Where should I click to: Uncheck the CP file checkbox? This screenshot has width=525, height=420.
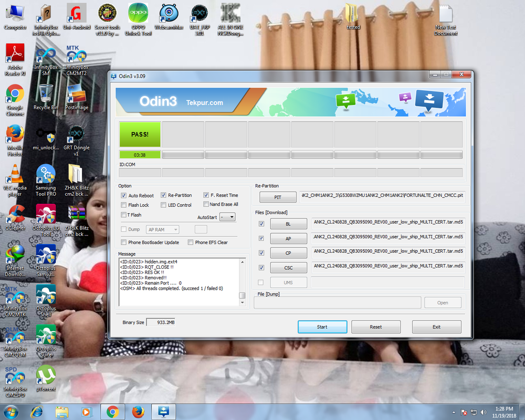click(261, 253)
